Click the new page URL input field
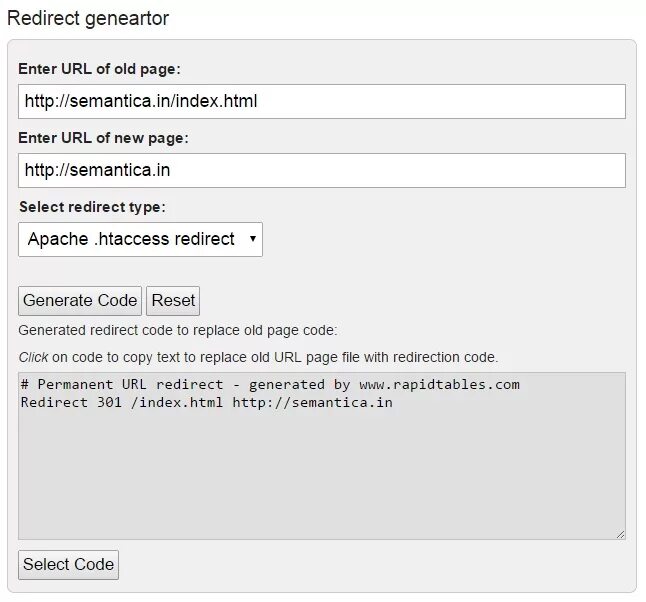Viewport: 646px width, 602px height. (321, 170)
